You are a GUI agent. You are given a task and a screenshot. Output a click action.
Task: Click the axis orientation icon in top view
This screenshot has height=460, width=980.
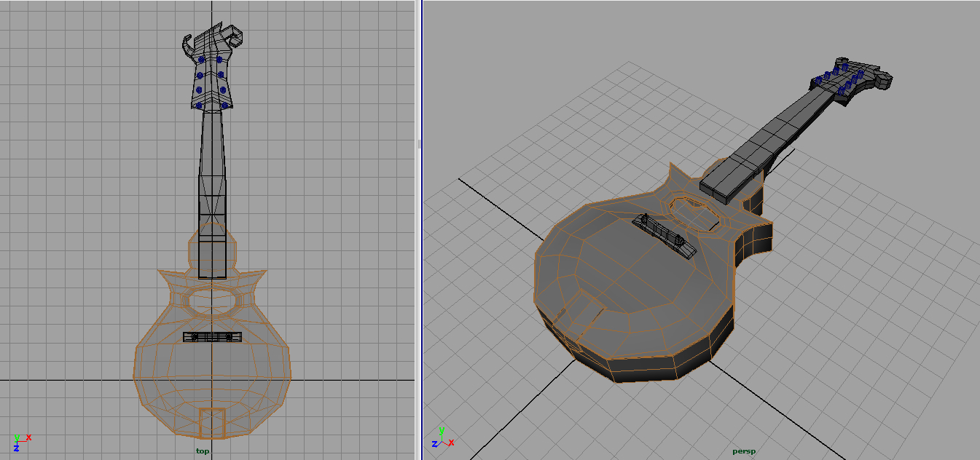20,441
